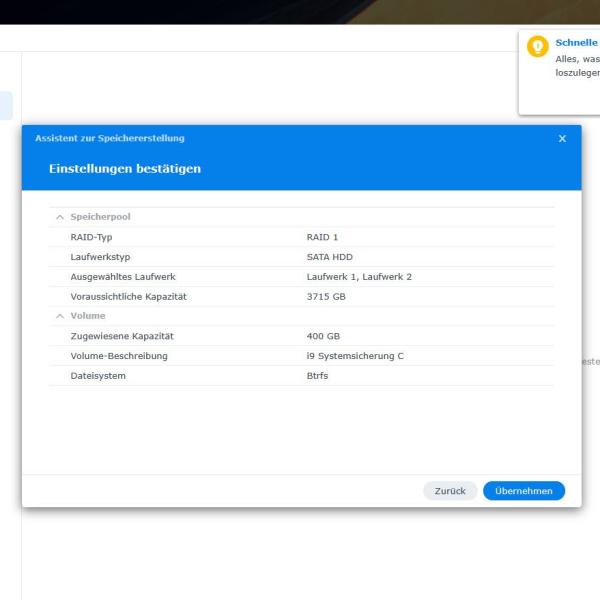Click the Einstellungen bestätigen heading

(x=125, y=169)
